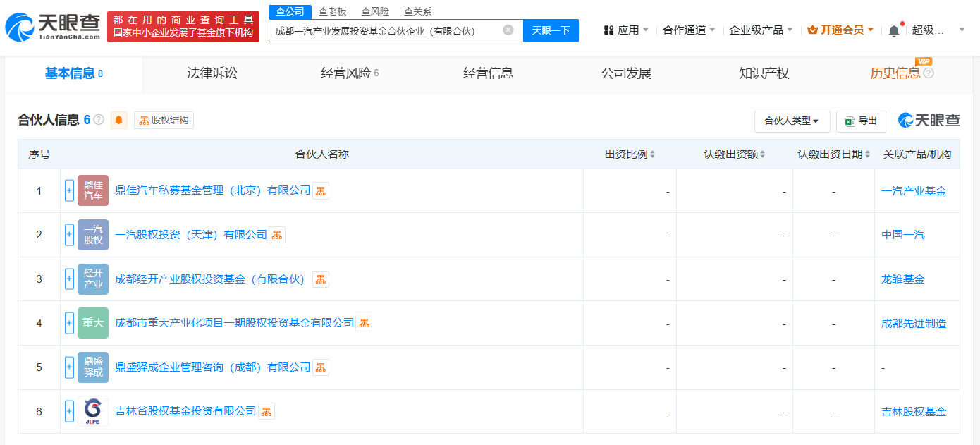980x445 pixels.
Task: Clear the search box with the X icon
Action: pos(508,30)
